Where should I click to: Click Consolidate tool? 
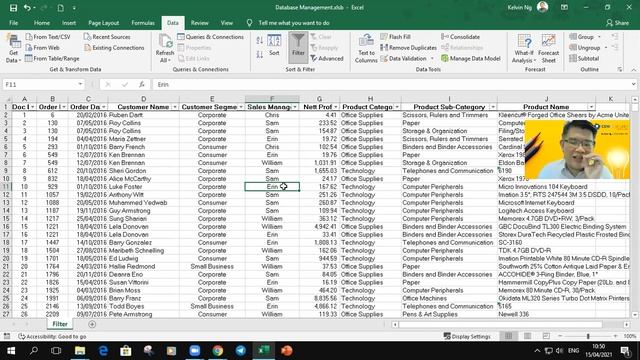pyautogui.click(x=460, y=37)
